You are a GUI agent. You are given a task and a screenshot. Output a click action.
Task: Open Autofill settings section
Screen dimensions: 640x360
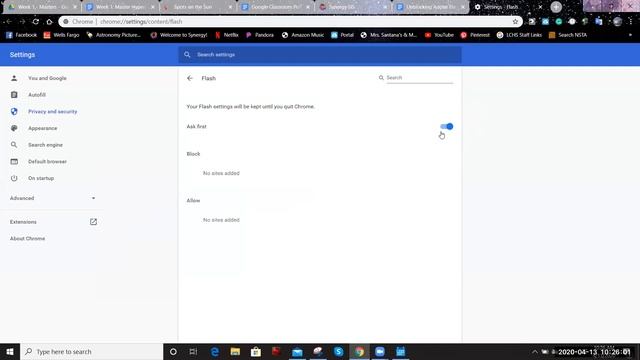(x=37, y=95)
